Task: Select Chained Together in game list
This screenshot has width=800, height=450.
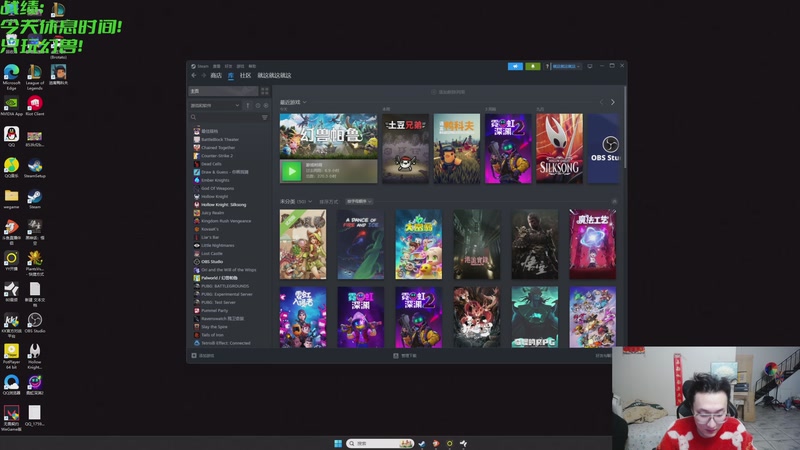Action: pyautogui.click(x=218, y=147)
